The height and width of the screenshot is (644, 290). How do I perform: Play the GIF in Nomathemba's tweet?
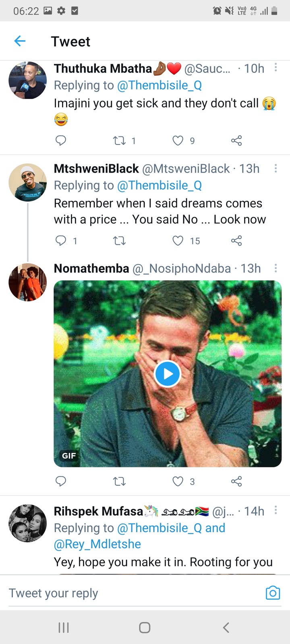(168, 374)
